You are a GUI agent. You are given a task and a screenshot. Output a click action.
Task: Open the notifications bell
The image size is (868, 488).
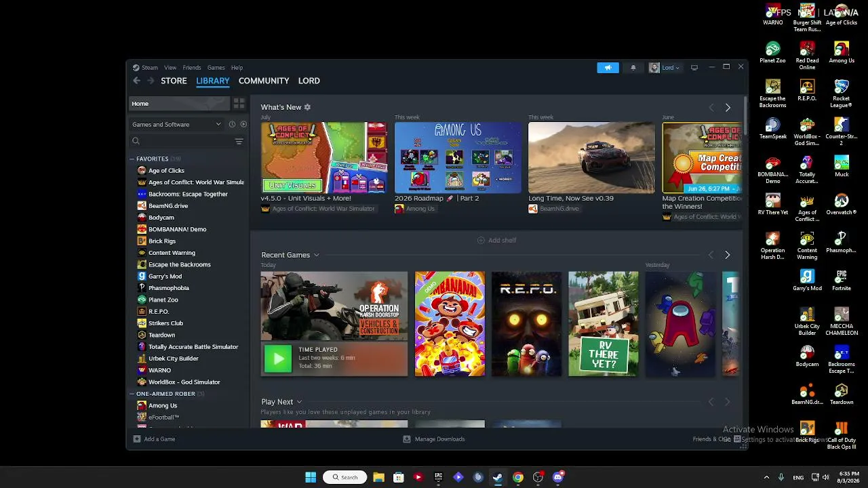[633, 68]
